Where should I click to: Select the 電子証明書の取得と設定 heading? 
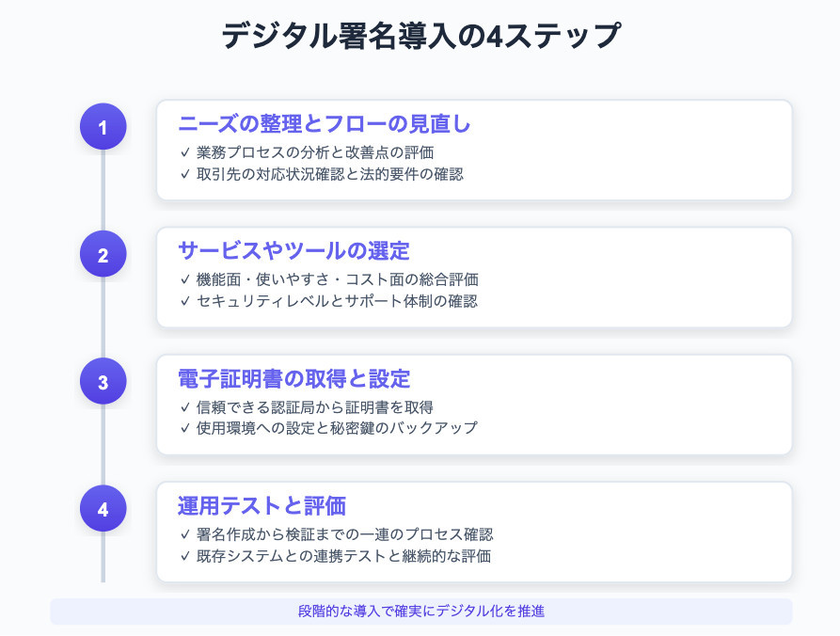coord(293,378)
